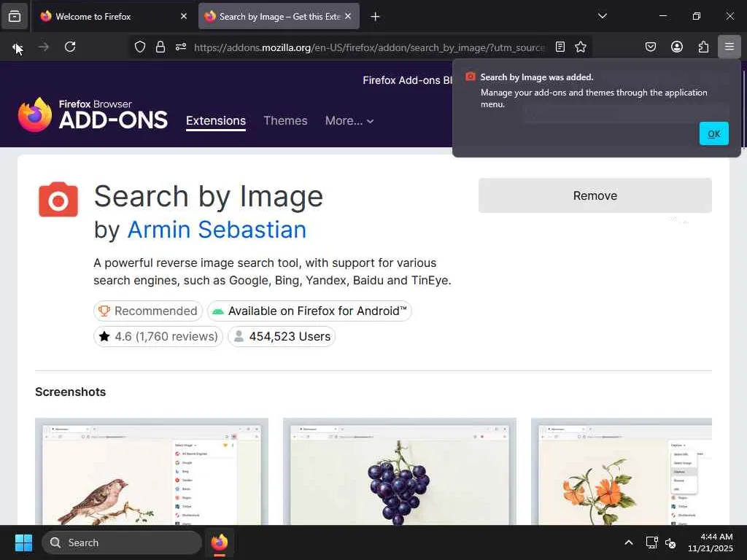Viewport: 747px width, 560px height.
Task: Open network status tray icon
Action: click(651, 542)
